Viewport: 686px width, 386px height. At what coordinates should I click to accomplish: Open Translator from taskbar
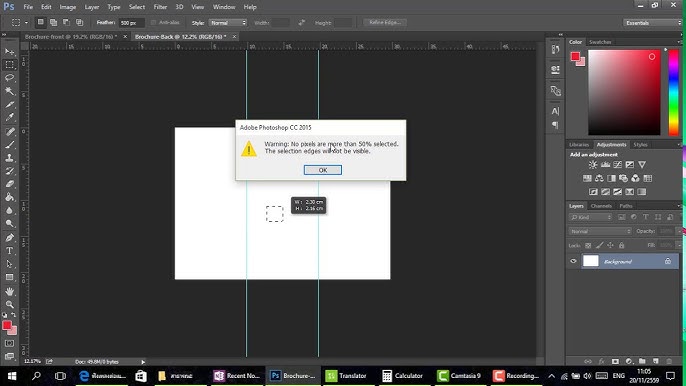click(x=347, y=375)
